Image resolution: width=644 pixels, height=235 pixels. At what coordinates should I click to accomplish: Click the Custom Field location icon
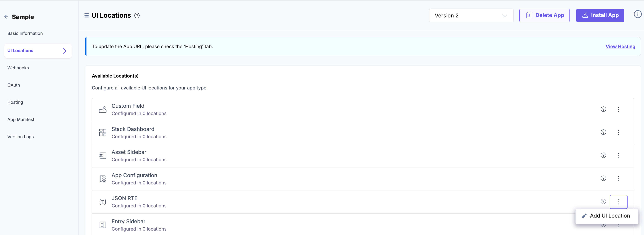point(103,110)
